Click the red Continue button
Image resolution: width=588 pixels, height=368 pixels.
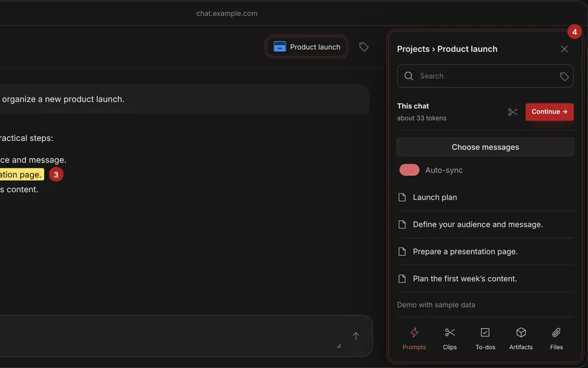tap(549, 112)
